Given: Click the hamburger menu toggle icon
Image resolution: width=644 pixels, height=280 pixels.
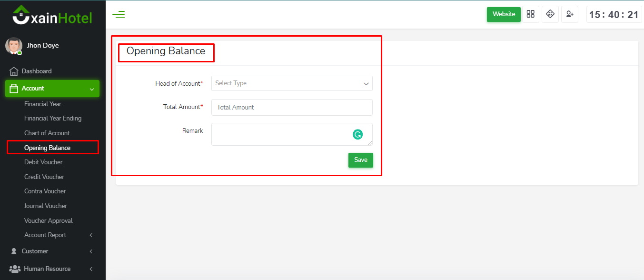Looking at the screenshot, I should pyautogui.click(x=119, y=14).
